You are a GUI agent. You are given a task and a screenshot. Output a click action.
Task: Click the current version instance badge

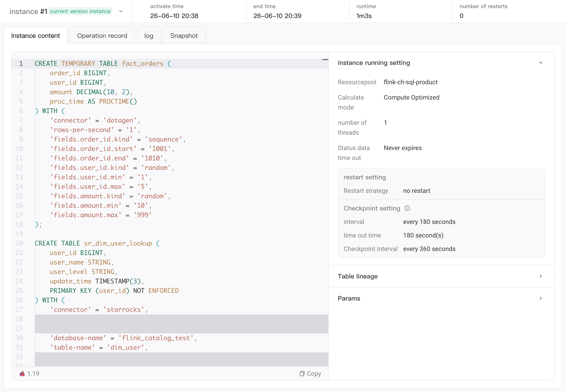[x=80, y=11]
